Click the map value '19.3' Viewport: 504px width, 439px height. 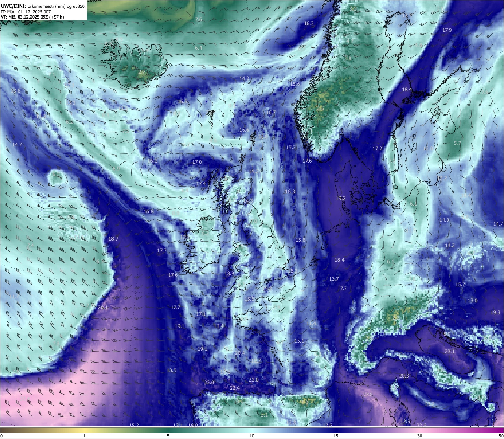495,312
